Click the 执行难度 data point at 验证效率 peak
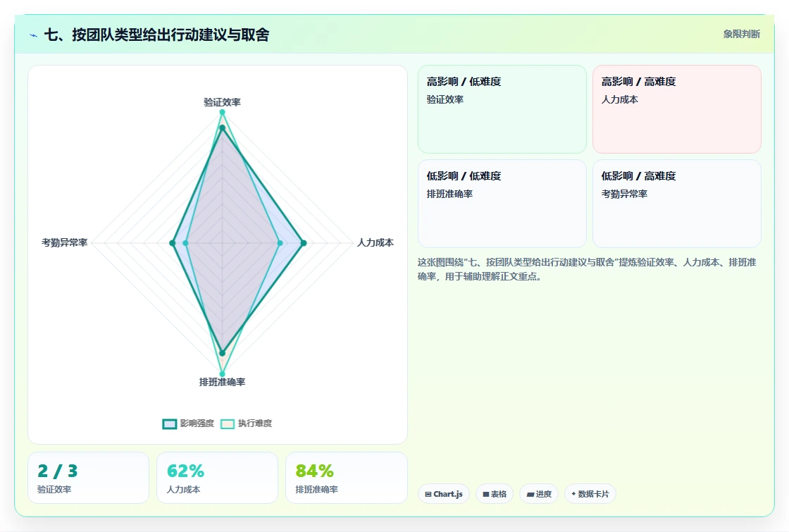Image resolution: width=789 pixels, height=532 pixels. (223, 112)
